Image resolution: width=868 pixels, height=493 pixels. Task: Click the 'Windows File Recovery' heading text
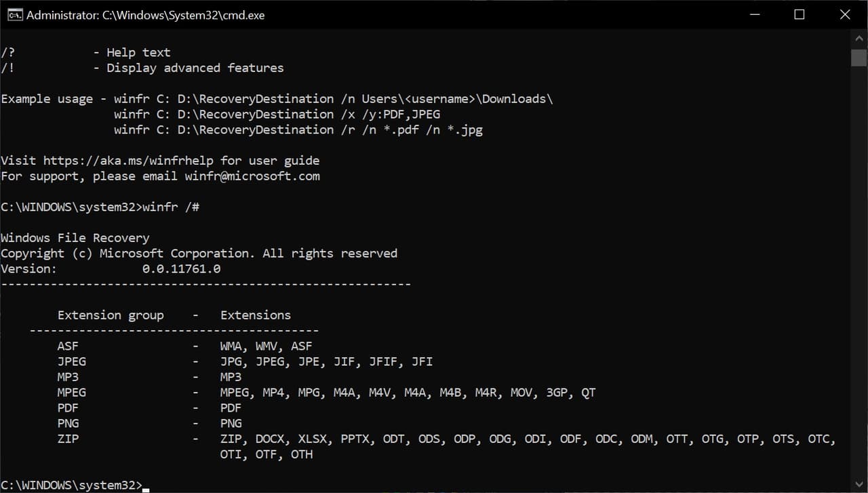click(x=75, y=238)
